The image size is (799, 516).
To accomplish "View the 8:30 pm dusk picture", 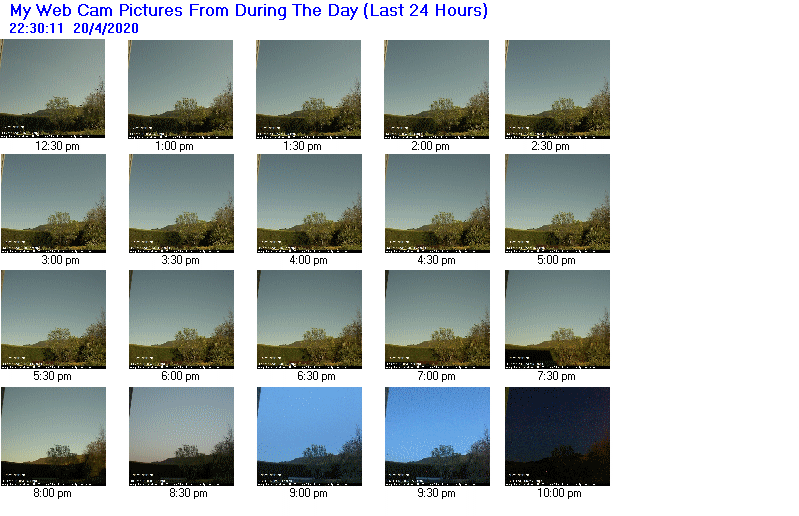I will pyautogui.click(x=180, y=436).
